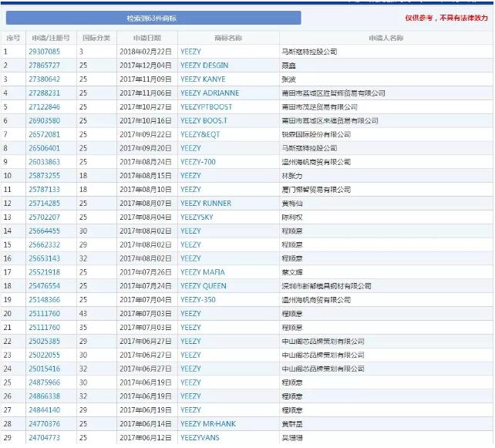Open registration number 27288231
The height and width of the screenshot is (448, 495).
pos(44,93)
